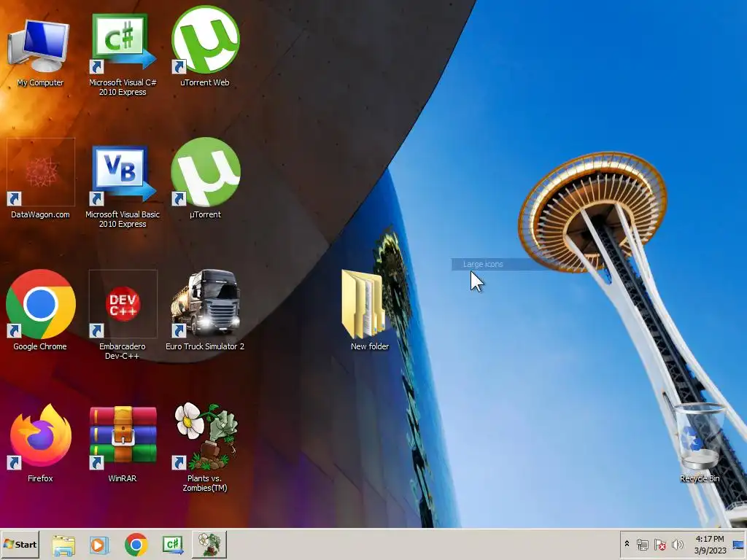Open Google Chrome from the taskbar
This screenshot has width=747, height=560.
pyautogui.click(x=136, y=545)
